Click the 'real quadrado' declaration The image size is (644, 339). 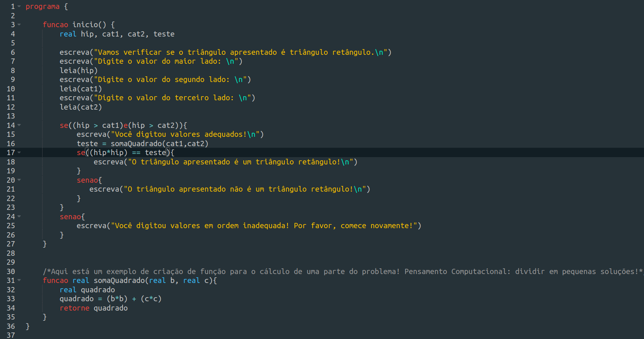click(87, 290)
